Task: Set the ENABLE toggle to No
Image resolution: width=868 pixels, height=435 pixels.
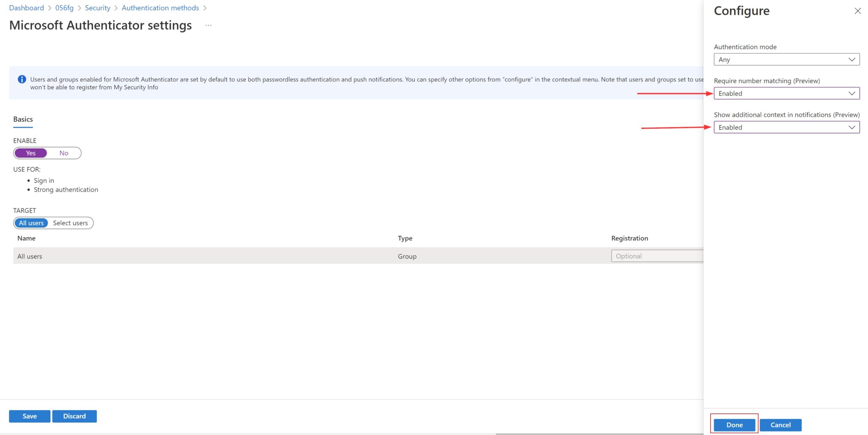Action: [x=64, y=153]
